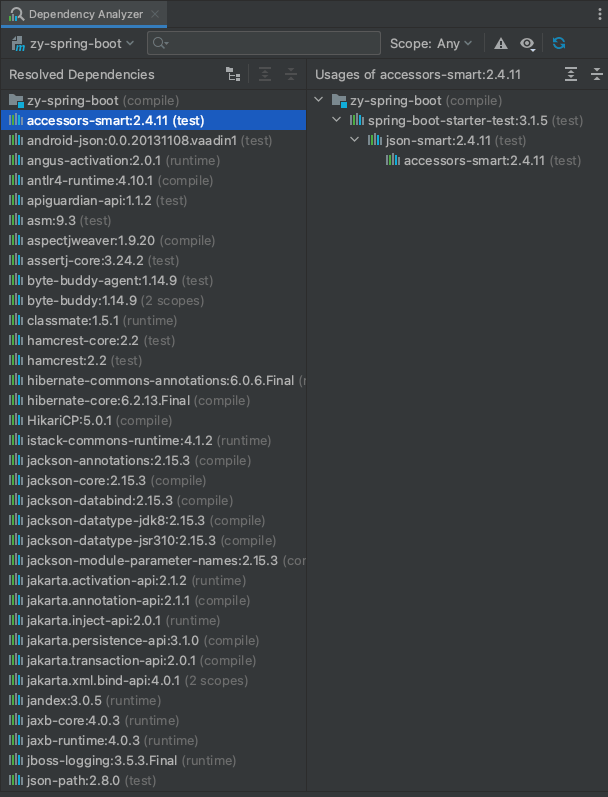This screenshot has width=608, height=797.
Task: Click the search magnifier icon in filter field
Action: tap(160, 43)
